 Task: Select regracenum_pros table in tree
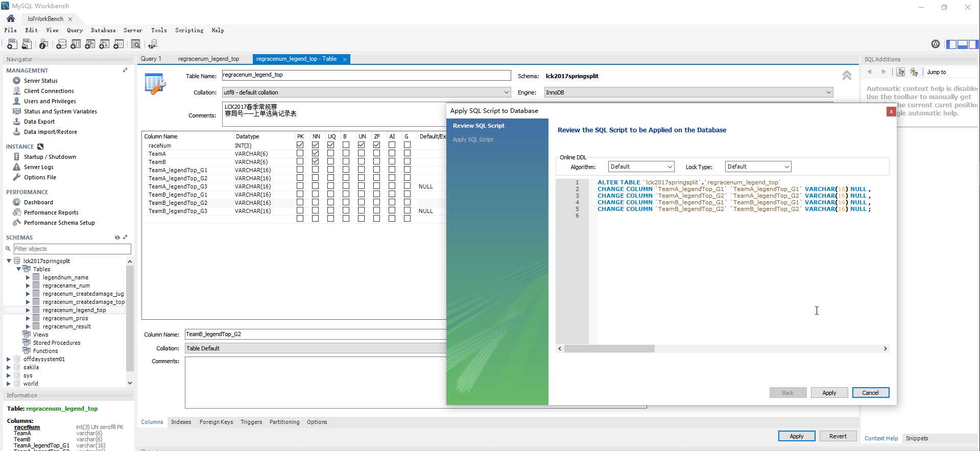[65, 318]
